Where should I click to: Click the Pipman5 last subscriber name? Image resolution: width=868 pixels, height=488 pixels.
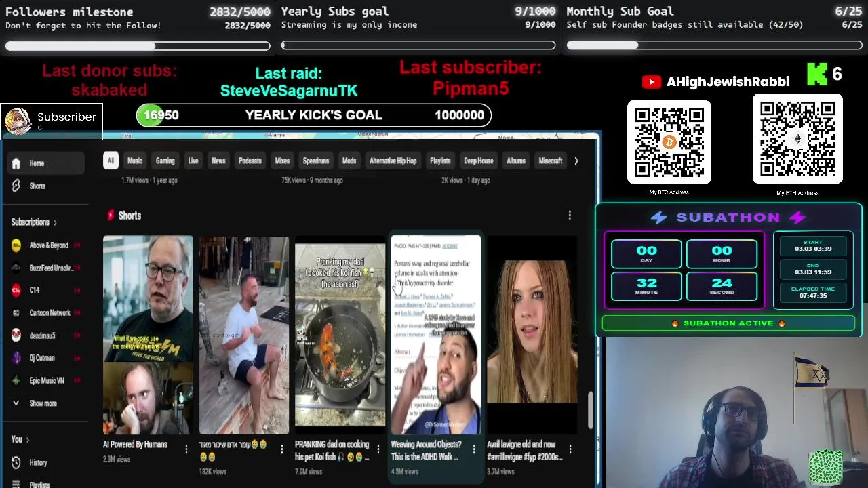point(471,88)
